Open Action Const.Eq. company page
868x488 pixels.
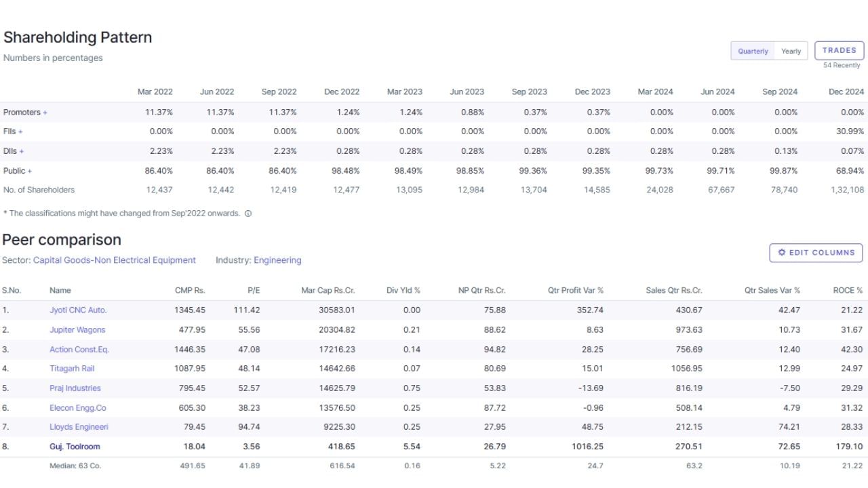tap(79, 350)
